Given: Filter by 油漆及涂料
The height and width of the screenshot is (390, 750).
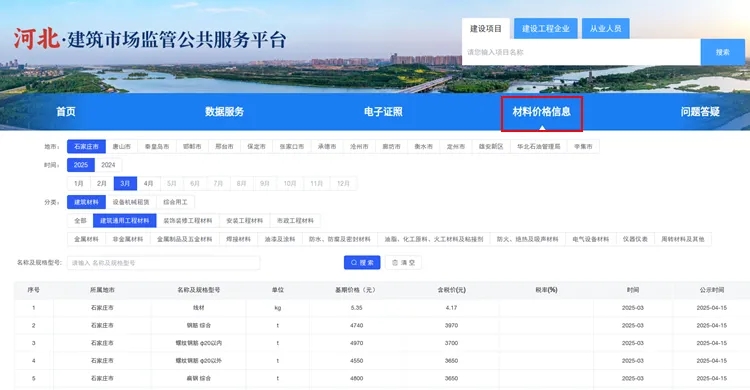Looking at the screenshot, I should click(280, 239).
